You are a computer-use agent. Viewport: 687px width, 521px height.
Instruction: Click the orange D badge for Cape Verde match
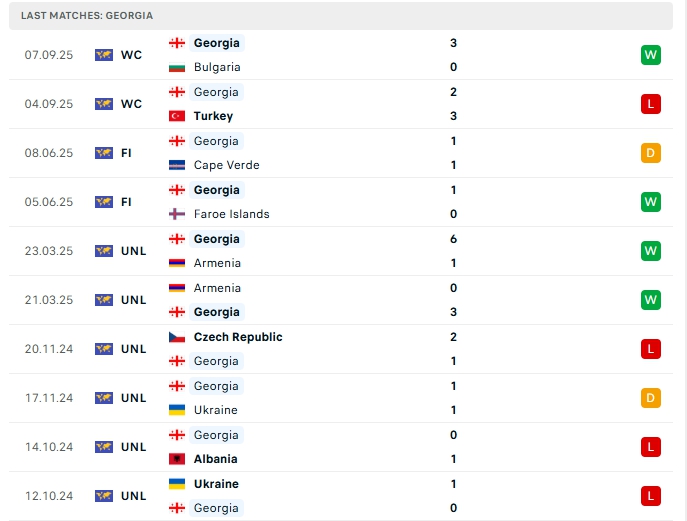[651, 153]
